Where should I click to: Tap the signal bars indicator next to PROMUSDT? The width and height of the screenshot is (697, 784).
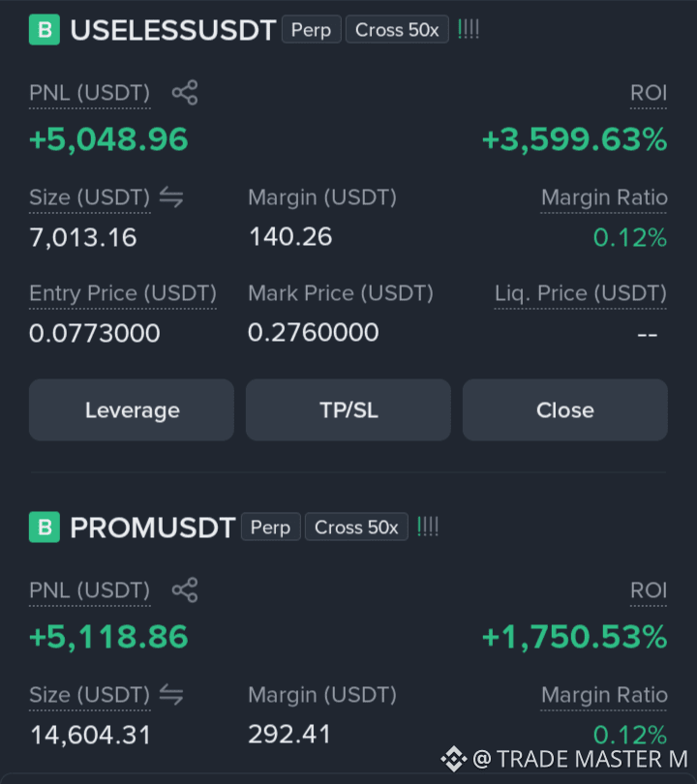point(428,527)
